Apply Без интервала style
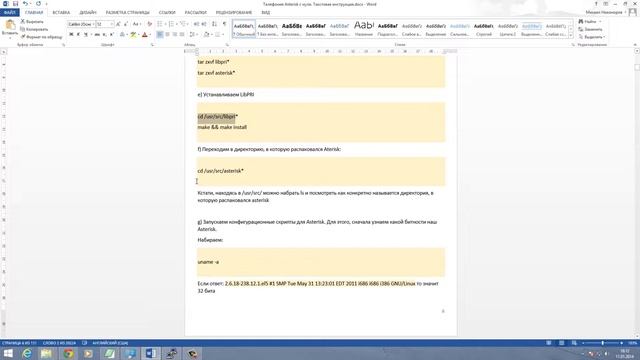 click(268, 29)
